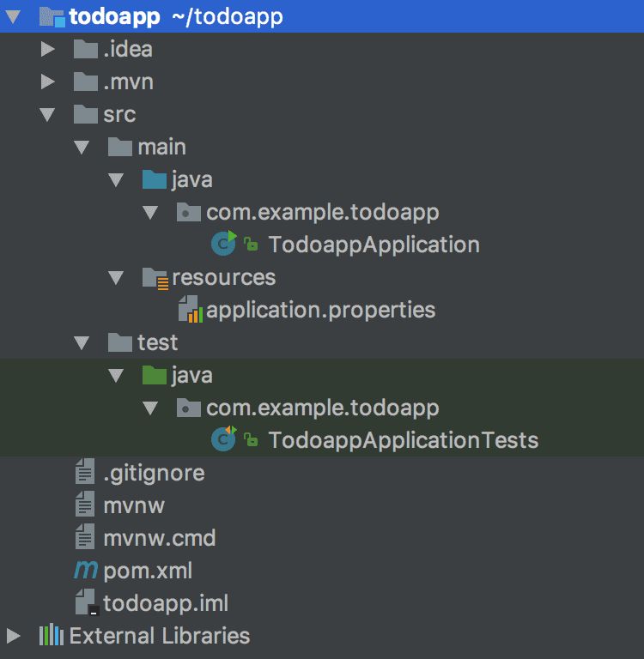The width and height of the screenshot is (644, 659).
Task: Click the application.properties file icon
Action: pos(190,310)
